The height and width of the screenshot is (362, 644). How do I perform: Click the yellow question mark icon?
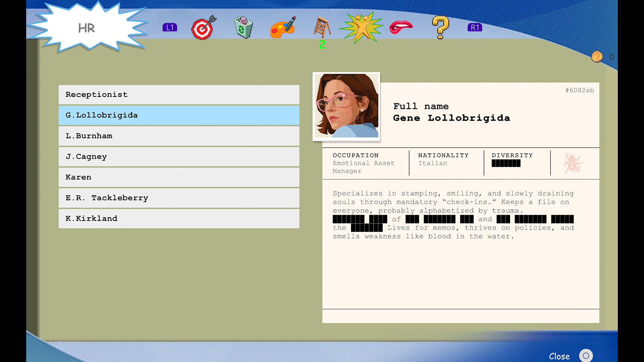pos(440,28)
